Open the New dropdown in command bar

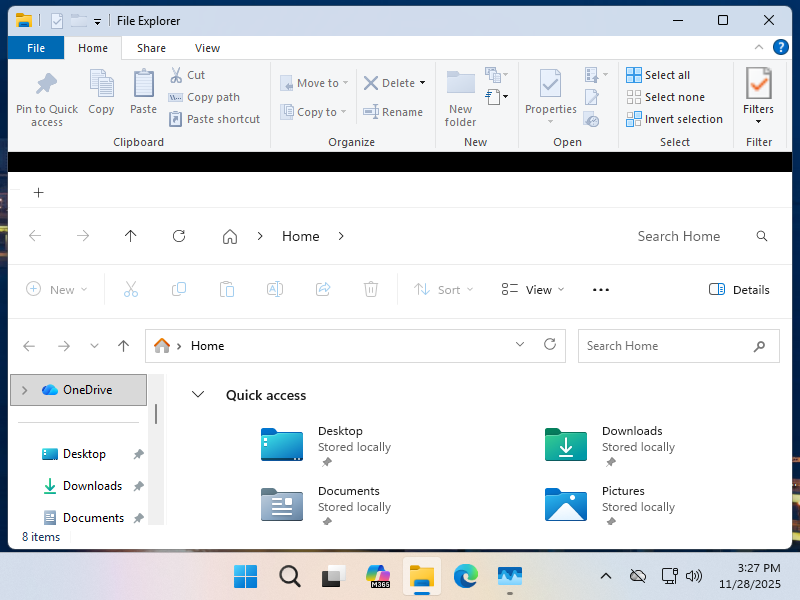tap(57, 289)
